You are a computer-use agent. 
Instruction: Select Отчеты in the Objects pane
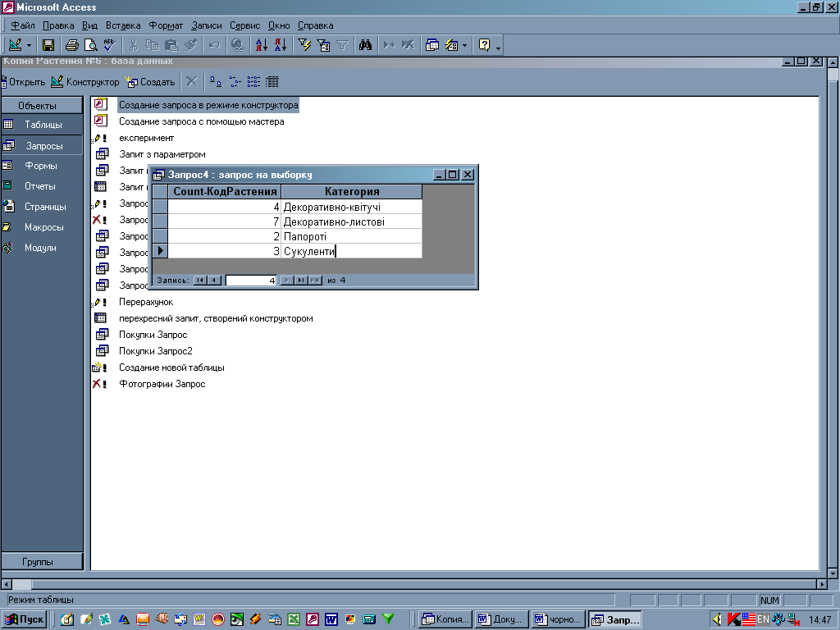point(42,186)
